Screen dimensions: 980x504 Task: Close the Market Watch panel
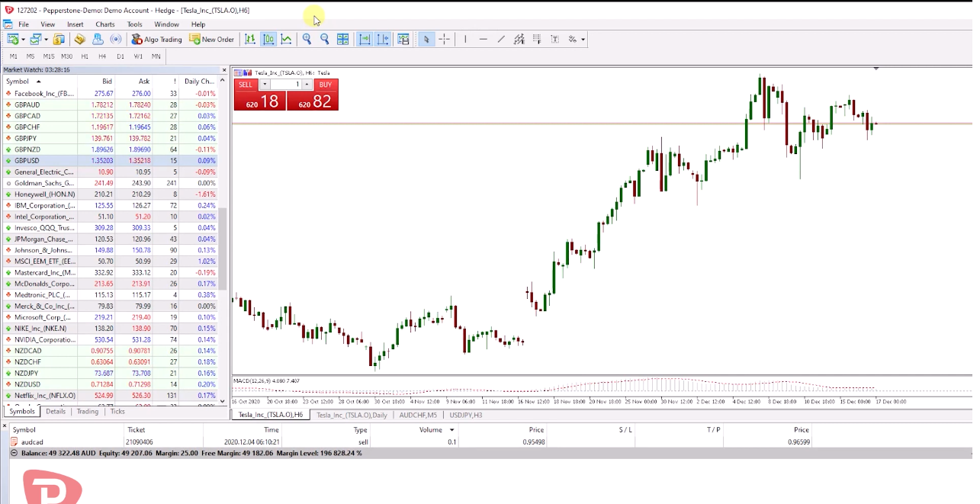(x=223, y=70)
